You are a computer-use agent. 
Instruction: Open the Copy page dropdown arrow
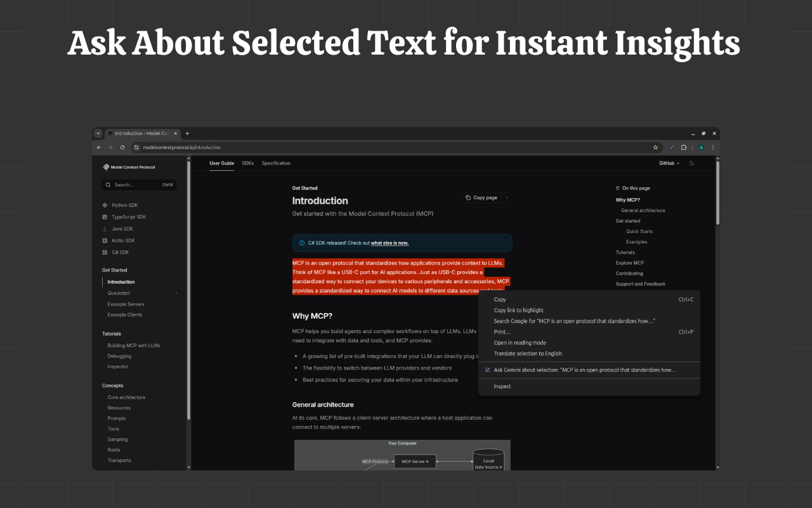point(507,197)
